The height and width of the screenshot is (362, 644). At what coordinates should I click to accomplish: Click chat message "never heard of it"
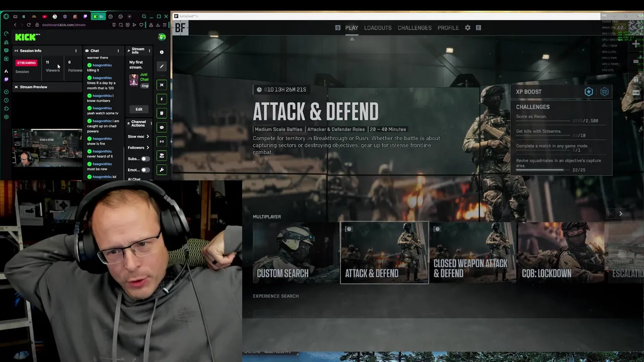coord(100,156)
